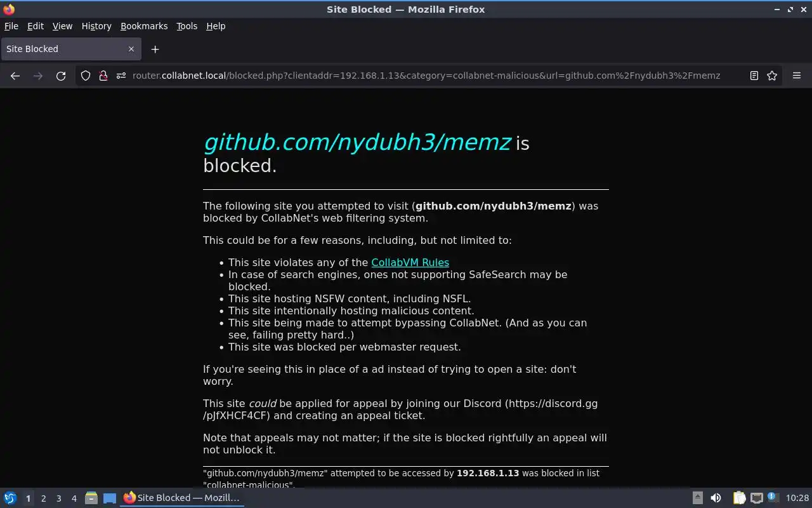812x508 pixels.
Task: Click the bold github.com/nydubh3/memz in first paragraph
Action: point(494,206)
